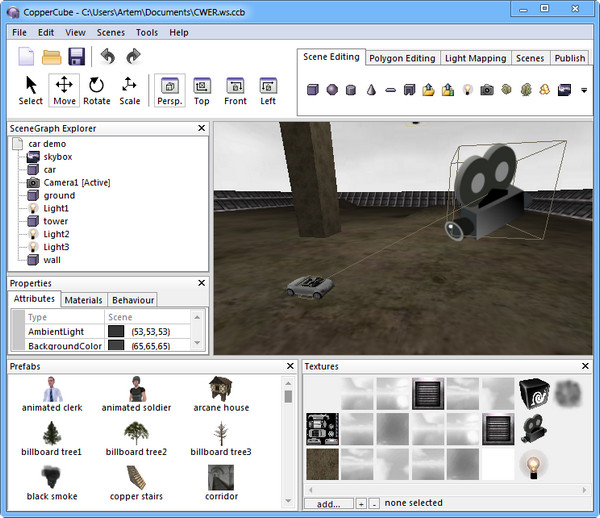Open the Scenes menu
Image resolution: width=600 pixels, height=518 pixels.
click(x=110, y=32)
